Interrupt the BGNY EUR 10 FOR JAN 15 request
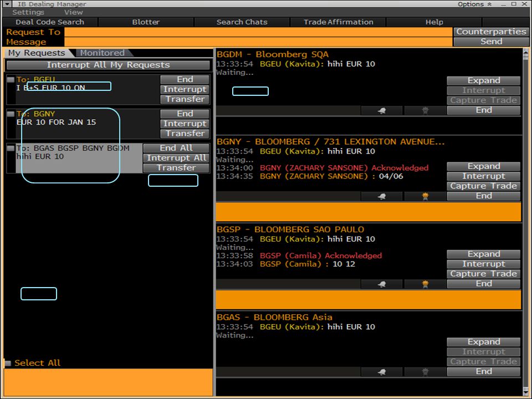The image size is (532, 399). (x=185, y=124)
